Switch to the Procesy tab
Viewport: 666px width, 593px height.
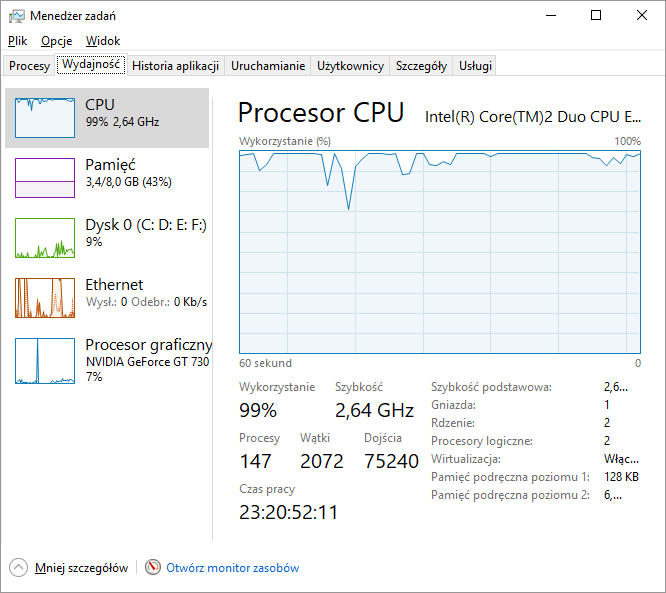(x=29, y=66)
